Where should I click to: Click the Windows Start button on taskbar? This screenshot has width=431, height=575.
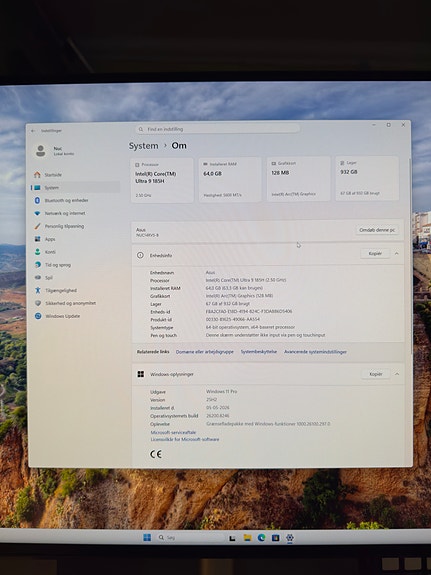[147, 537]
